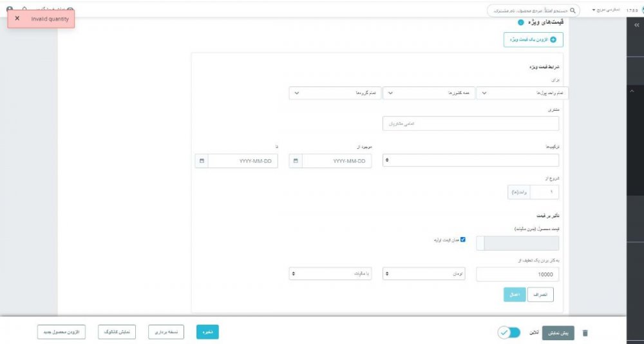
Task: Expand the all countries dropdown
Action: pos(428,93)
